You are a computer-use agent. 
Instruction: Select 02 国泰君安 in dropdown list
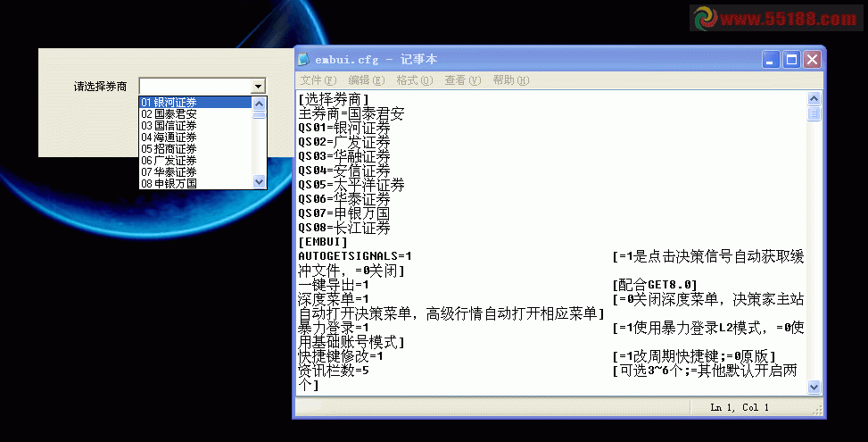pos(195,113)
